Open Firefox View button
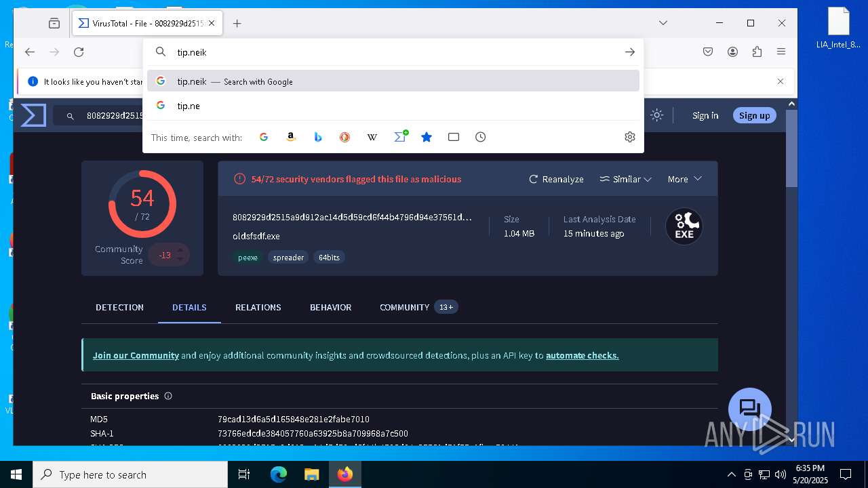 pyautogui.click(x=54, y=23)
